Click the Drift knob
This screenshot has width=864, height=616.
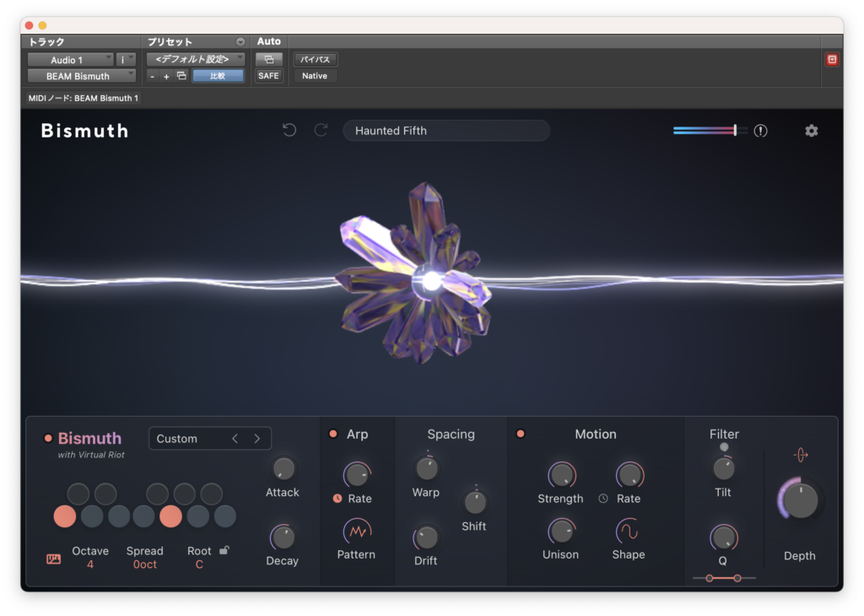426,538
